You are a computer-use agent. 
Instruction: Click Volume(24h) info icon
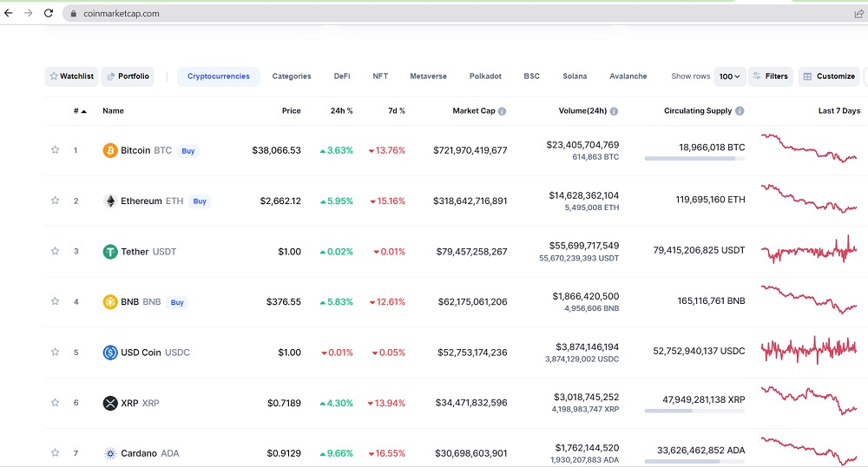click(x=614, y=111)
